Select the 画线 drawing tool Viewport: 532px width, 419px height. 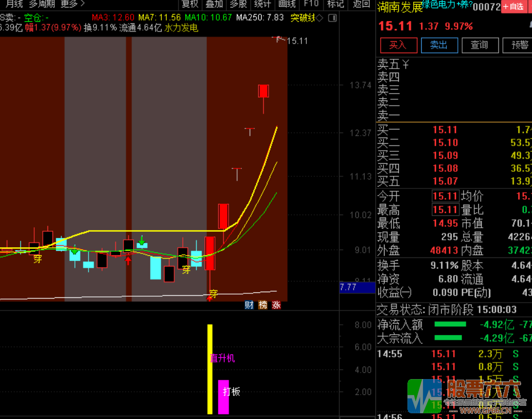pos(287,4)
